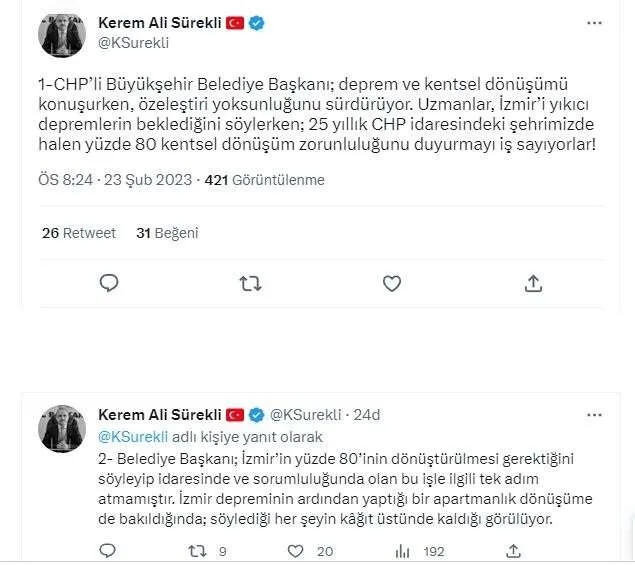Image resolution: width=635 pixels, height=565 pixels.
Task: Open the tweet timestamp 23 Şub 2023
Action: pos(148,180)
